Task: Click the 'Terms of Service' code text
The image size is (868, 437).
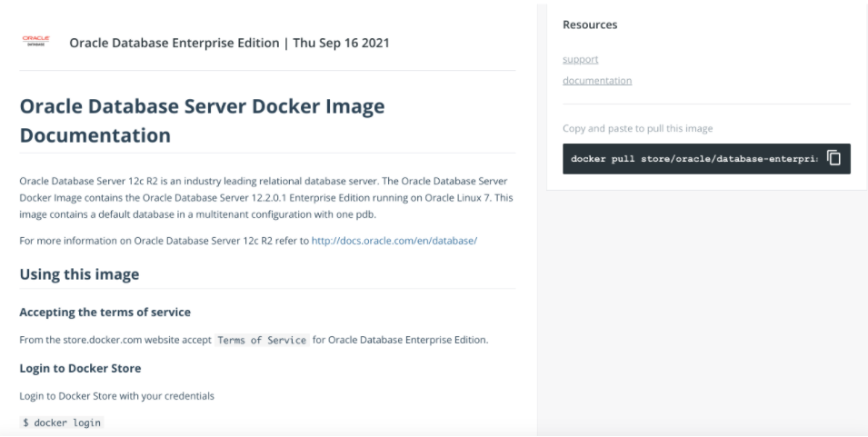Action: click(x=262, y=340)
